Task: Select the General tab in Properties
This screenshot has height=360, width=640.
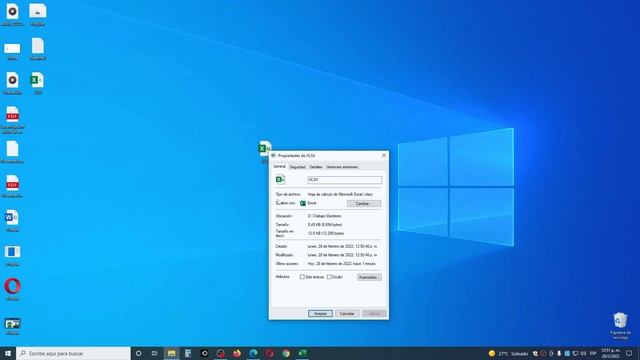Action: pyautogui.click(x=279, y=167)
